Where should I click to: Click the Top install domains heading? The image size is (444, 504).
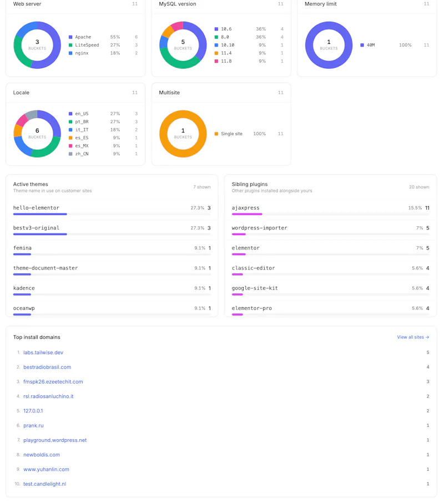(37, 337)
